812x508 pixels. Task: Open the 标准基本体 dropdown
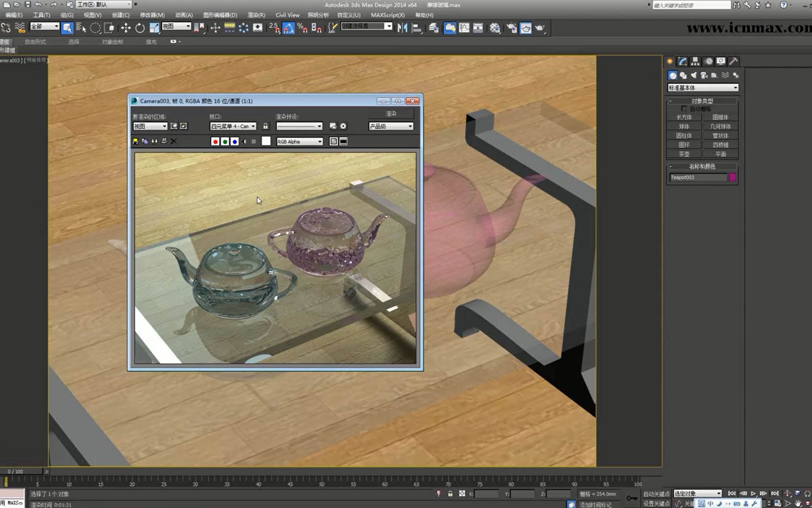[703, 87]
